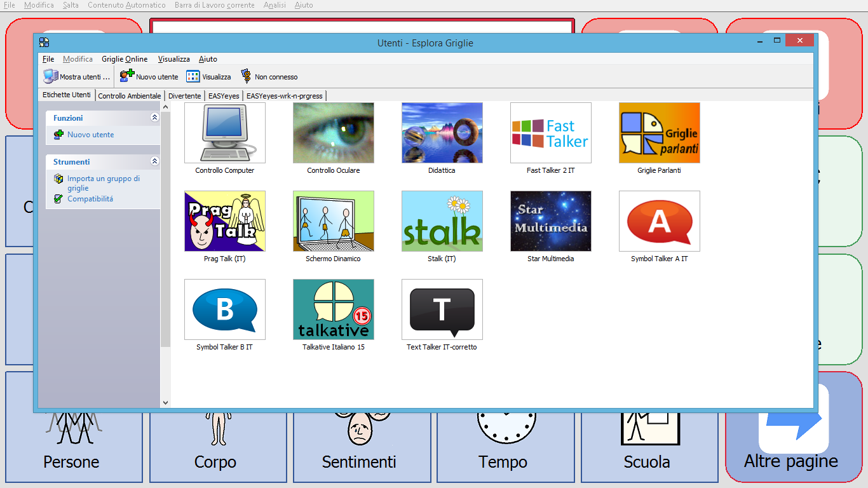Switch to Controllo Ambientale tab
Viewport: 868px width, 488px height.
click(130, 96)
